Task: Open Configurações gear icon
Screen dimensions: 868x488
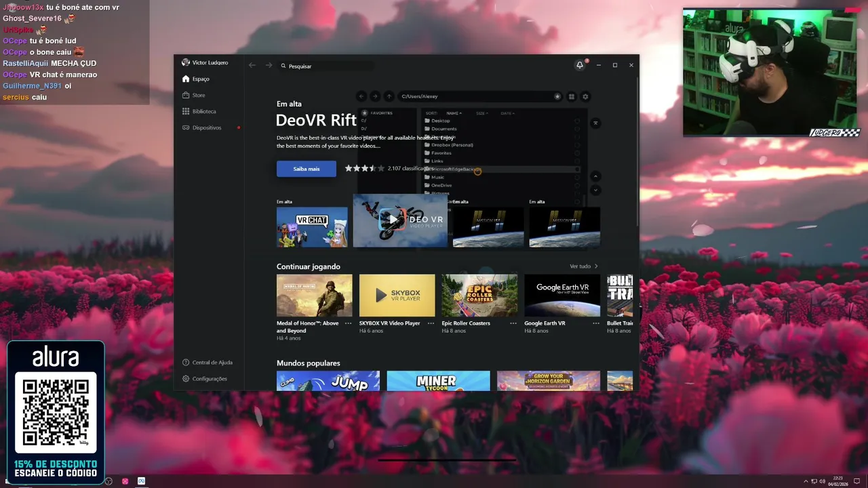Action: coord(186,379)
